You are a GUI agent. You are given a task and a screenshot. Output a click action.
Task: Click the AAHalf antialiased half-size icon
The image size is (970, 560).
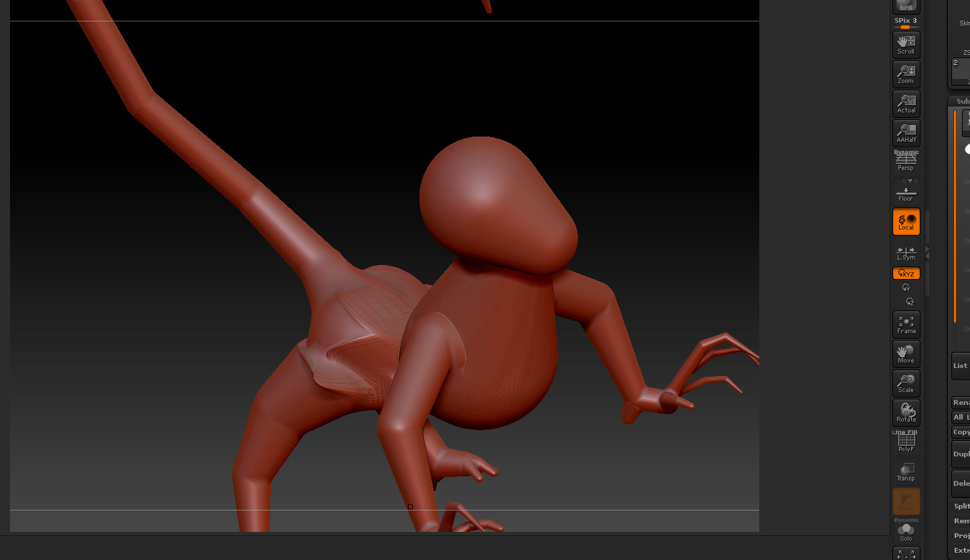(906, 133)
